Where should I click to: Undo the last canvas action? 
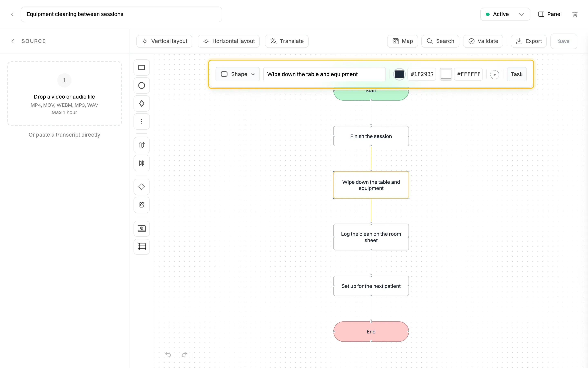(168, 354)
